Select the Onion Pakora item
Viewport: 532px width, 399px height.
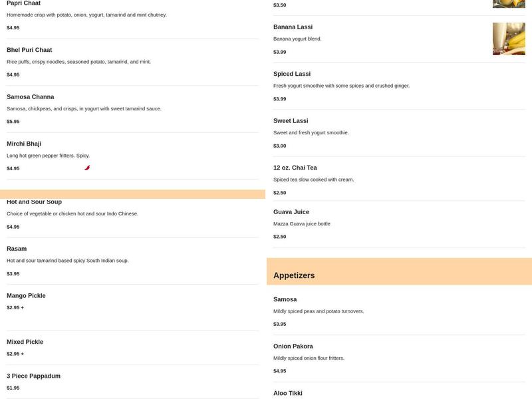pos(293,346)
